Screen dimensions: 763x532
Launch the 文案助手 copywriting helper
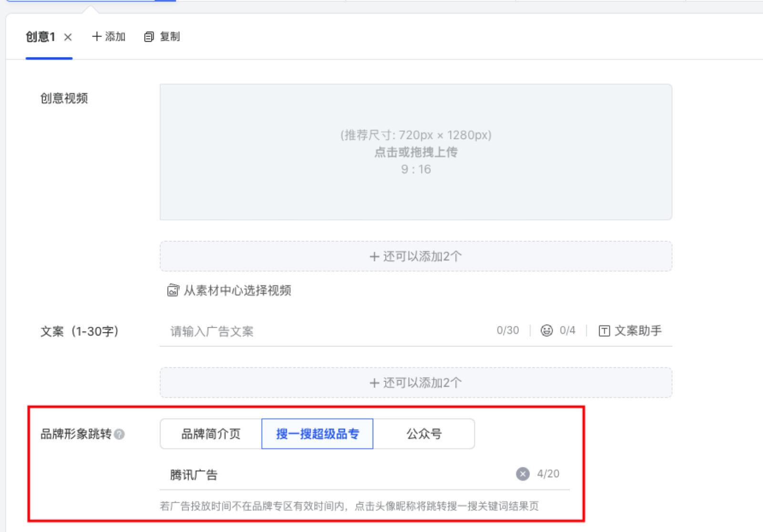point(630,331)
